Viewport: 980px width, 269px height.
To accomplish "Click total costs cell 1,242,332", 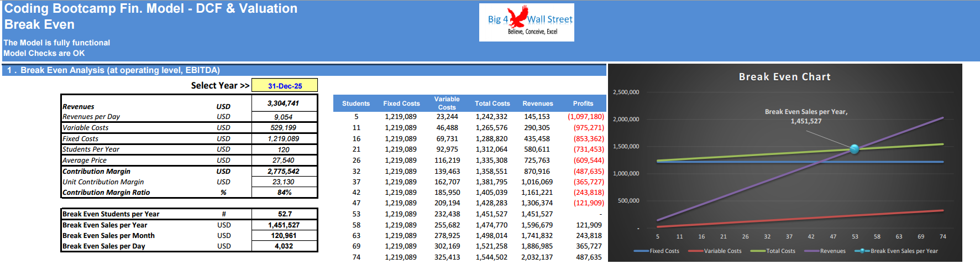I will tap(491, 117).
